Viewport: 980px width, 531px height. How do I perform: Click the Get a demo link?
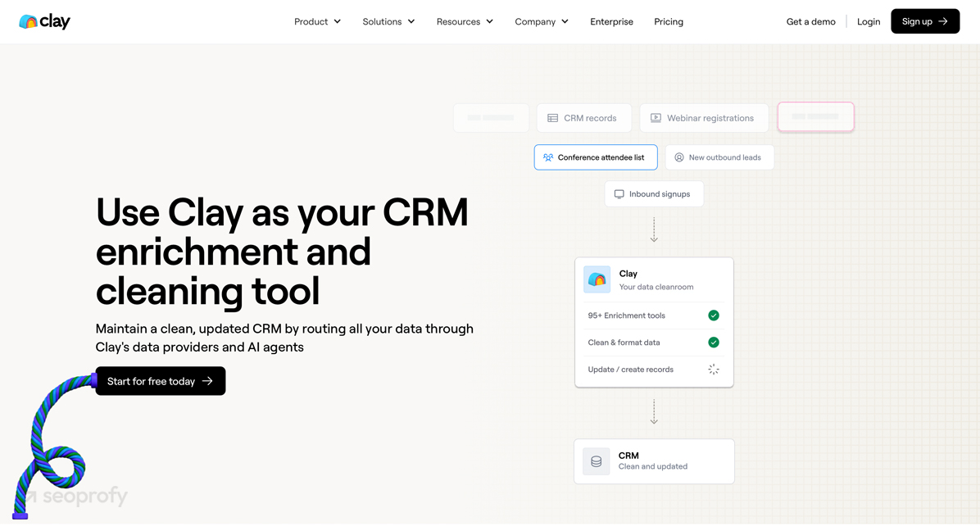click(x=810, y=21)
